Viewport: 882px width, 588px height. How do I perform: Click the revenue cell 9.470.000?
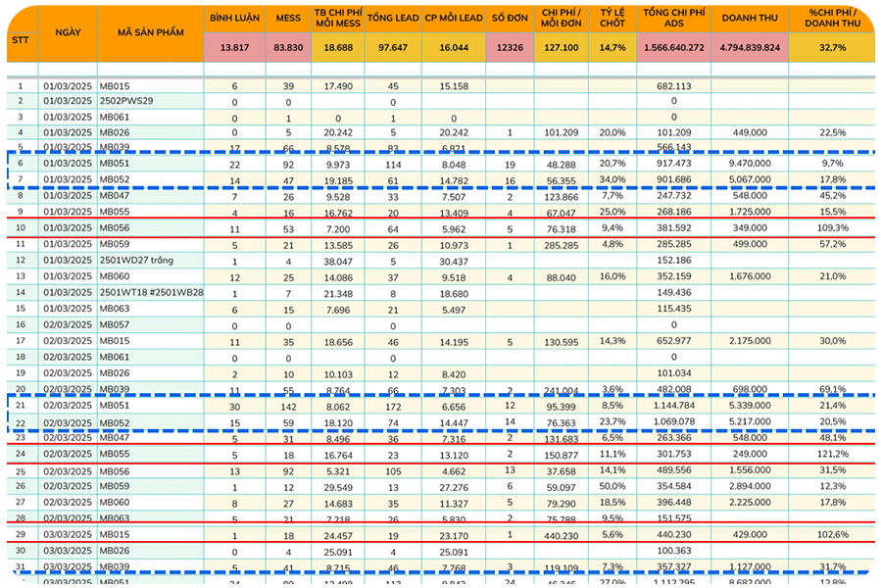750,165
